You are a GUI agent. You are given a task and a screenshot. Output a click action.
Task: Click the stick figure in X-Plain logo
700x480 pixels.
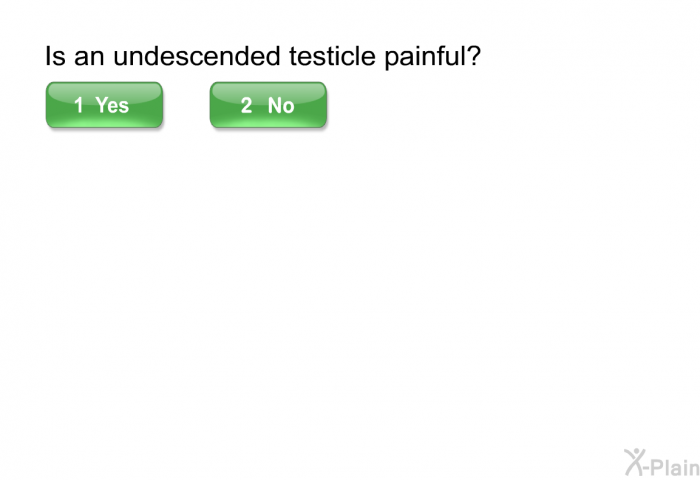[x=635, y=462]
